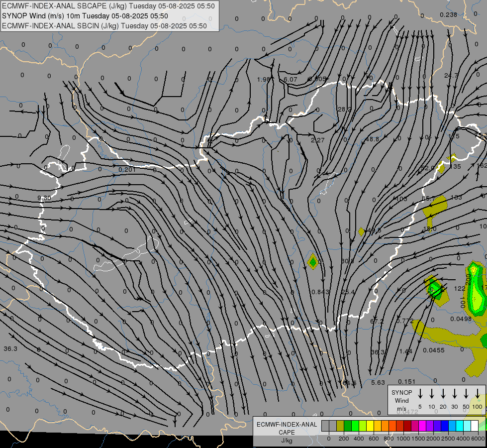Click the map value 2.27

tap(318, 140)
